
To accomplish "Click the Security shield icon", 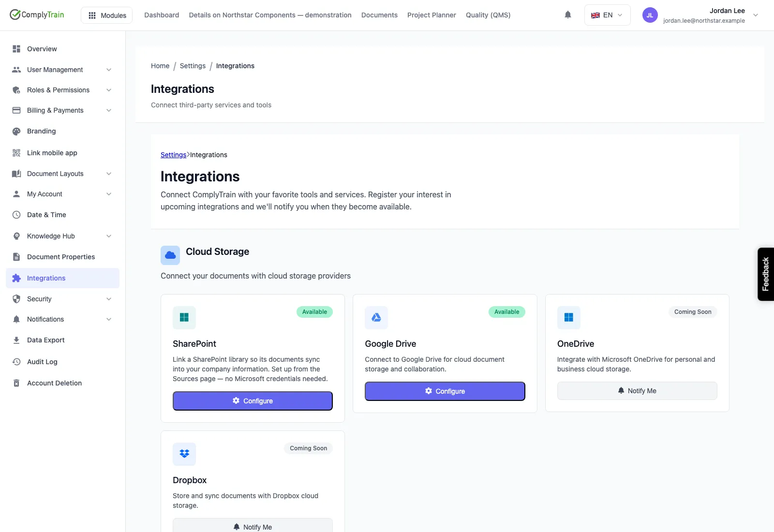I will pyautogui.click(x=16, y=299).
